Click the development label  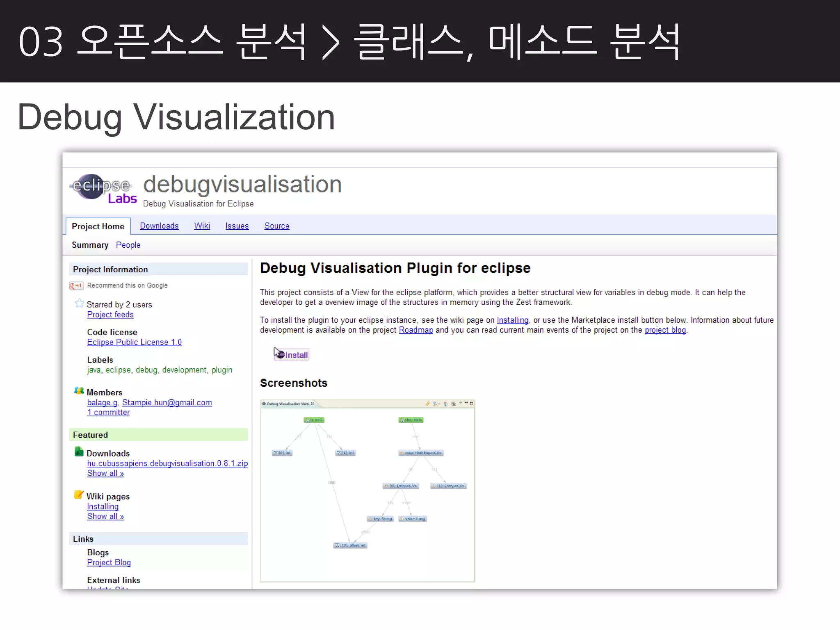click(x=184, y=370)
